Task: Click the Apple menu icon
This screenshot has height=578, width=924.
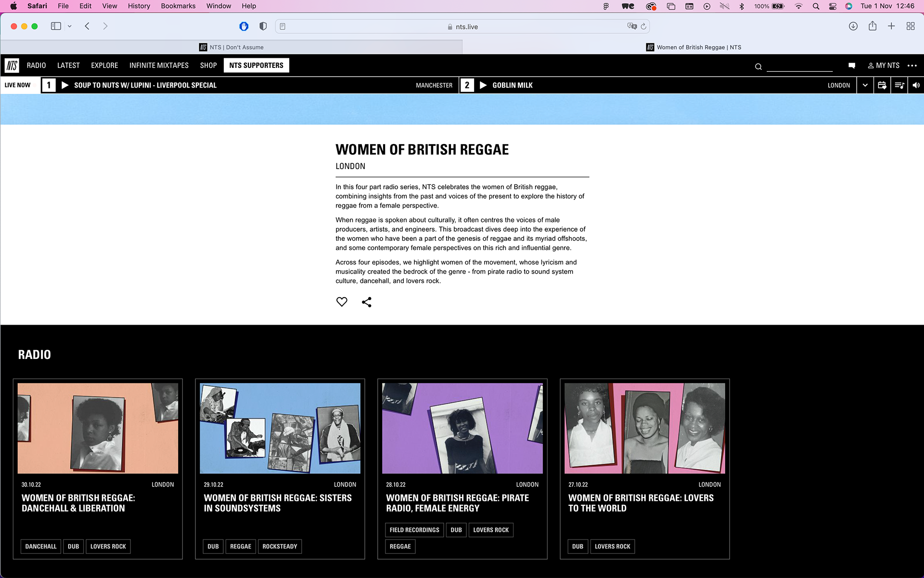Action: tap(13, 6)
